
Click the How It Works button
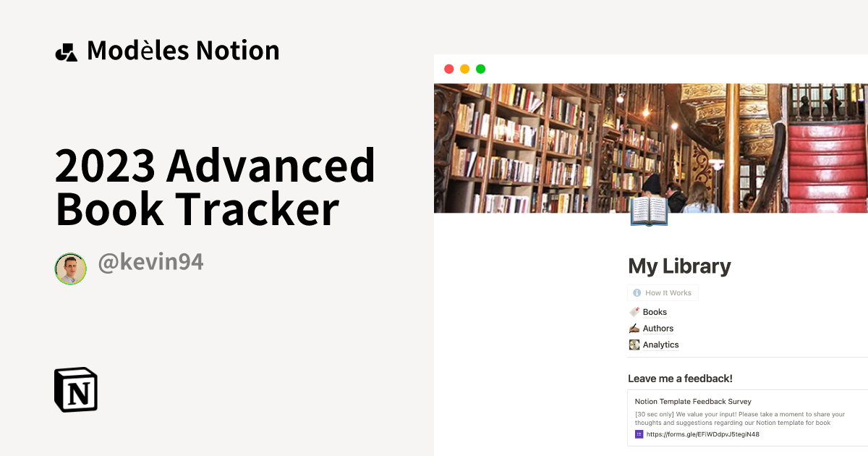663,292
